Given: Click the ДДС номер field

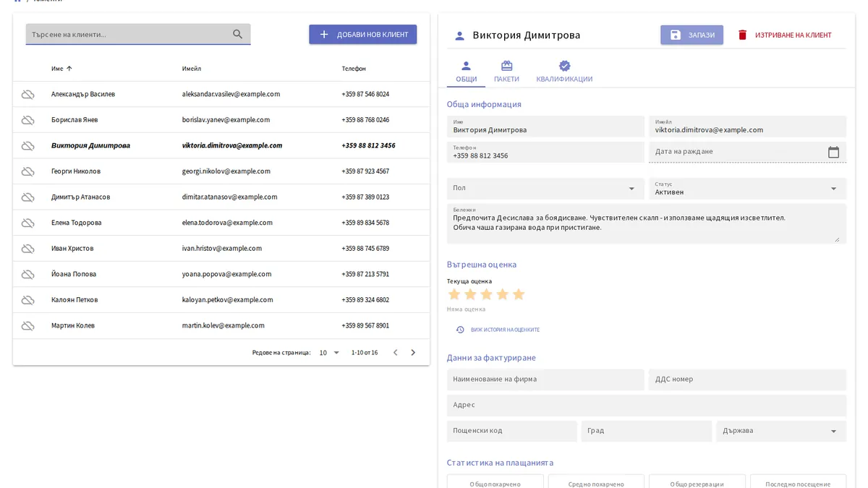Looking at the screenshot, I should point(747,380).
